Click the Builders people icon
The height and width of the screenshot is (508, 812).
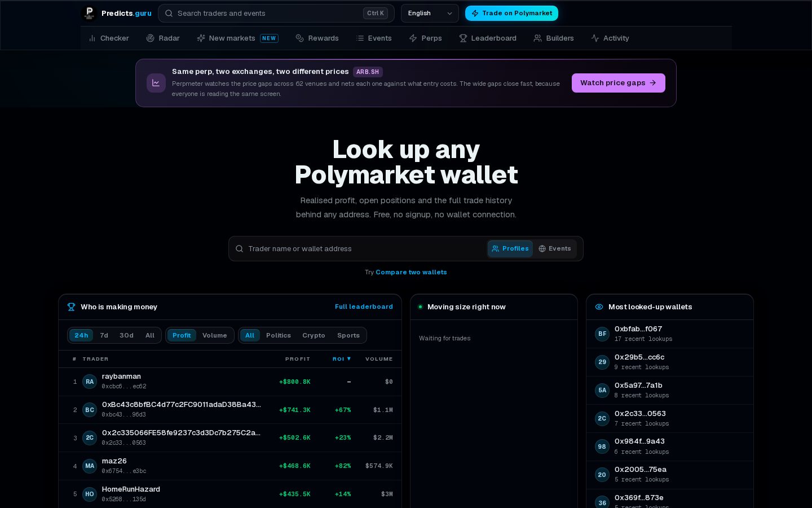(538, 38)
